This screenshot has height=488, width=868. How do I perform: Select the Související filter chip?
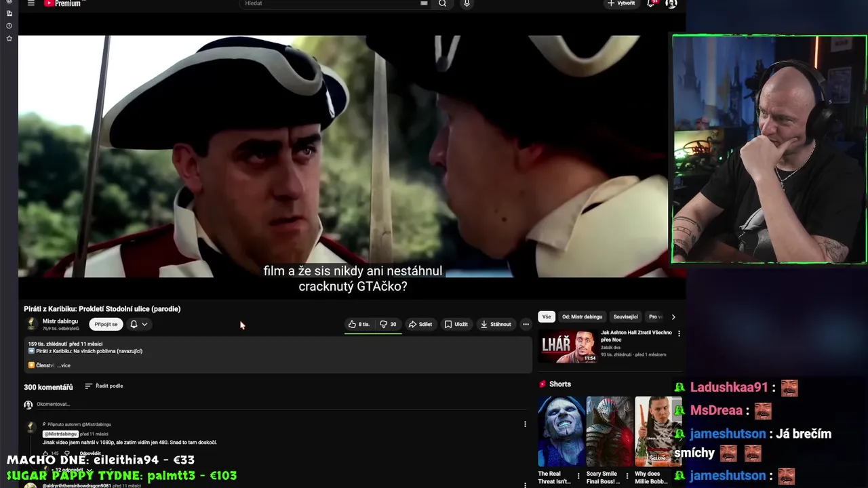(x=625, y=317)
